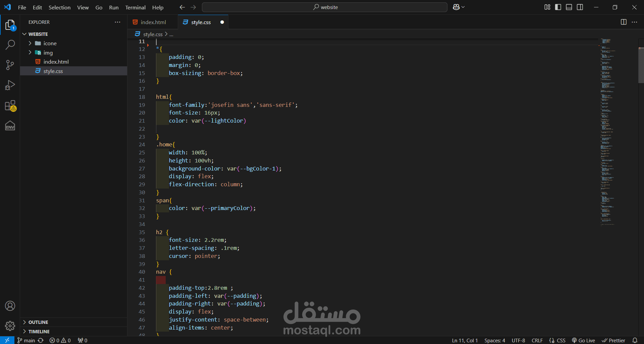Open the Selection menu

[59, 7]
